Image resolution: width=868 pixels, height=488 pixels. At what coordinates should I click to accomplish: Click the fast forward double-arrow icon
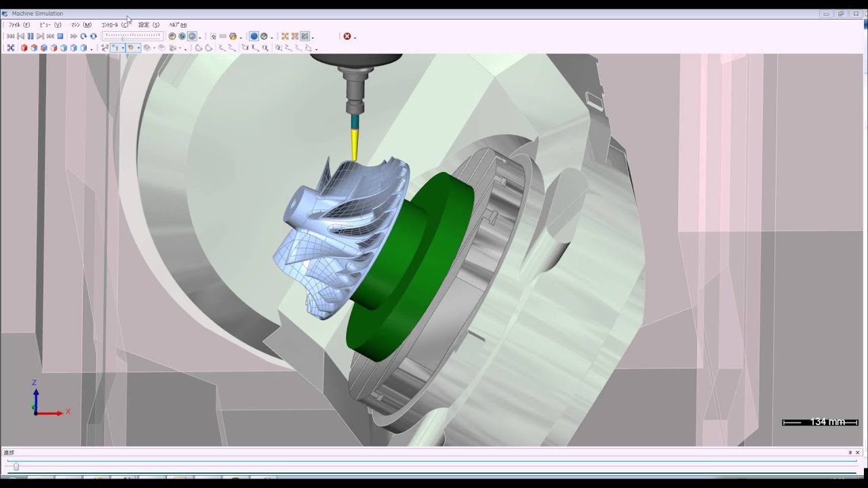(x=74, y=37)
